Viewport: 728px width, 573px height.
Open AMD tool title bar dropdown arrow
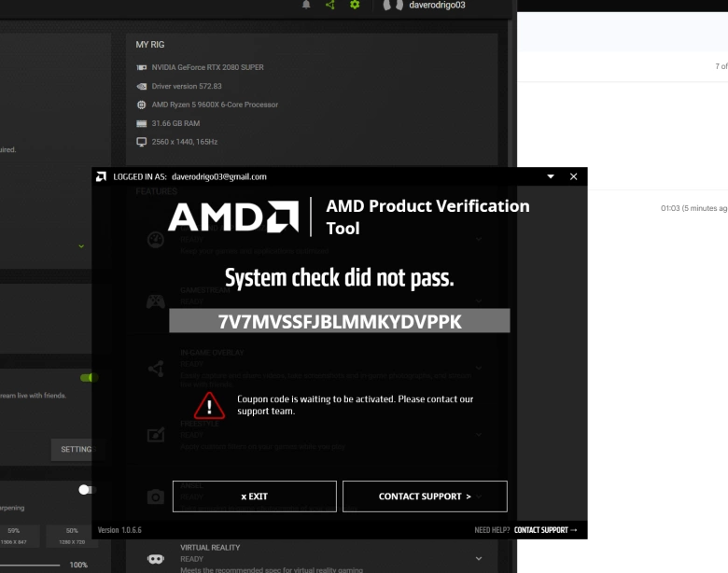[551, 176]
